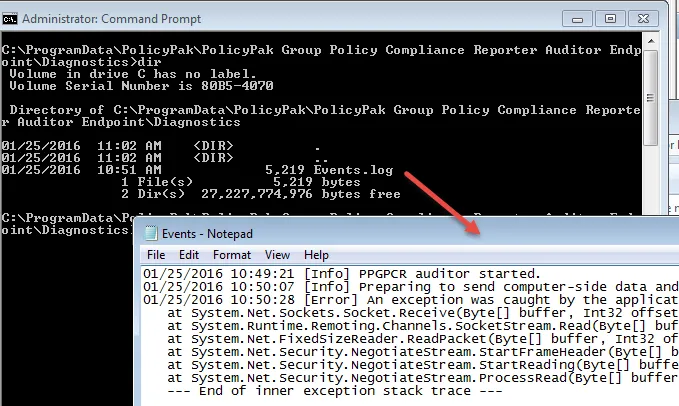Open the Edit menu in Notepad
Image resolution: width=679 pixels, height=406 pixels.
[x=189, y=255]
